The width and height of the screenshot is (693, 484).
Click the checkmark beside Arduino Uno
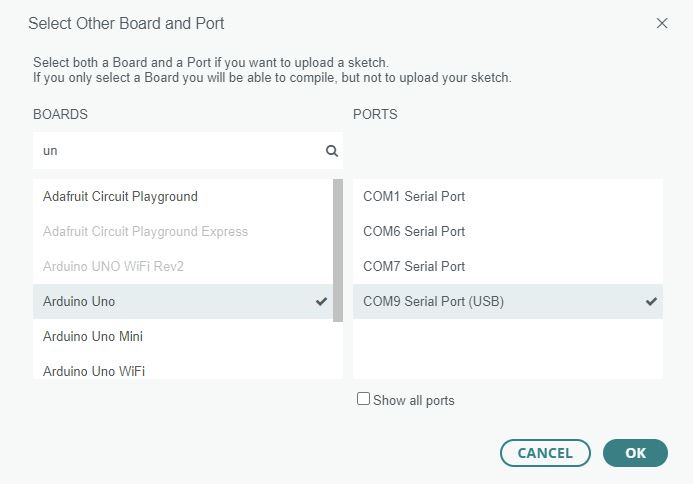point(321,301)
